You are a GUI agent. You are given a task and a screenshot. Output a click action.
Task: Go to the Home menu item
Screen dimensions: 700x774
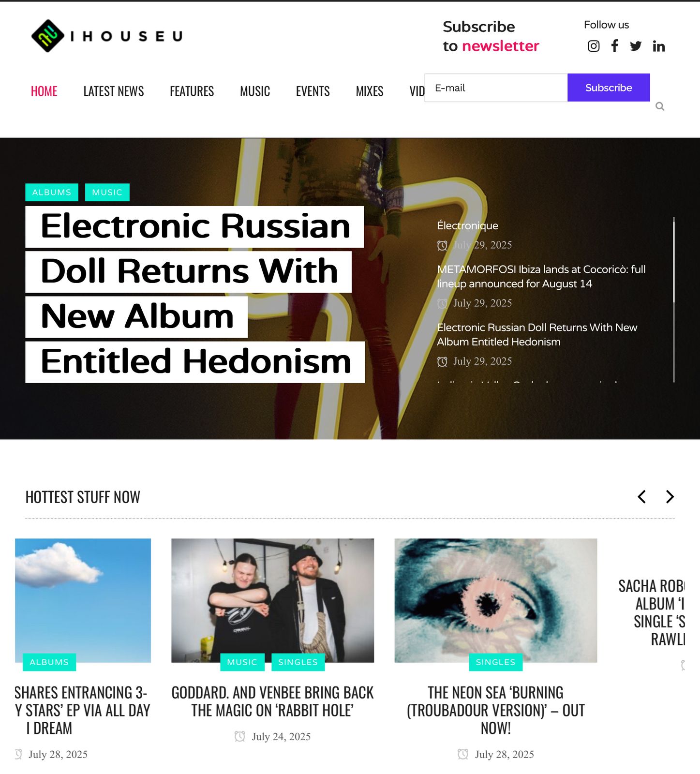44,91
